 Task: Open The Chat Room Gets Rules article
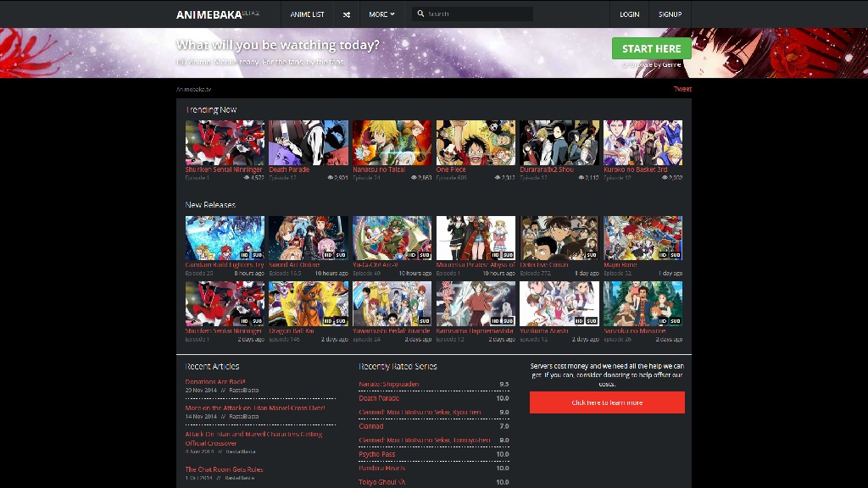[224, 469]
